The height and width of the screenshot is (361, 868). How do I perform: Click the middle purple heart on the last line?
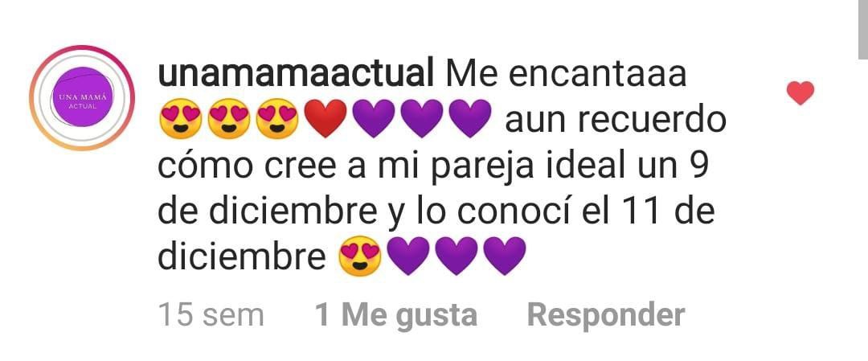pyautogui.click(x=457, y=256)
